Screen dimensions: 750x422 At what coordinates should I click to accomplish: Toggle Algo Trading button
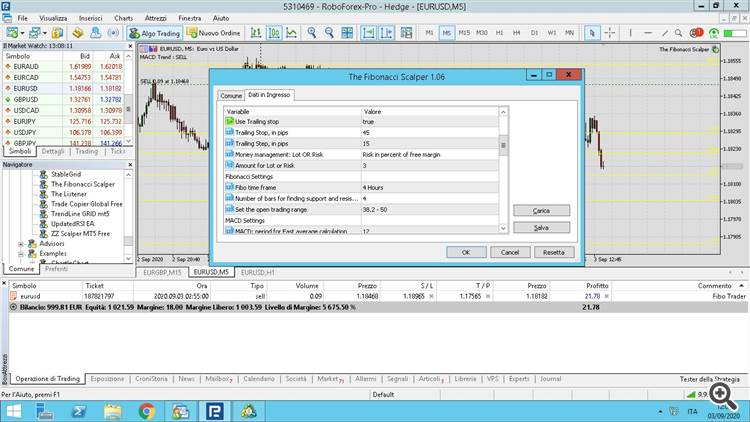tap(154, 33)
